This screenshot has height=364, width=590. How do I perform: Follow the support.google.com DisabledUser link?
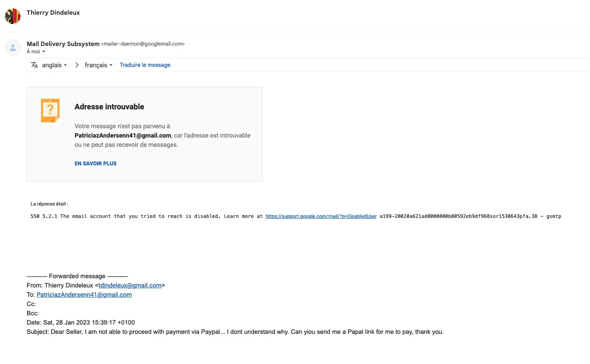click(x=321, y=216)
